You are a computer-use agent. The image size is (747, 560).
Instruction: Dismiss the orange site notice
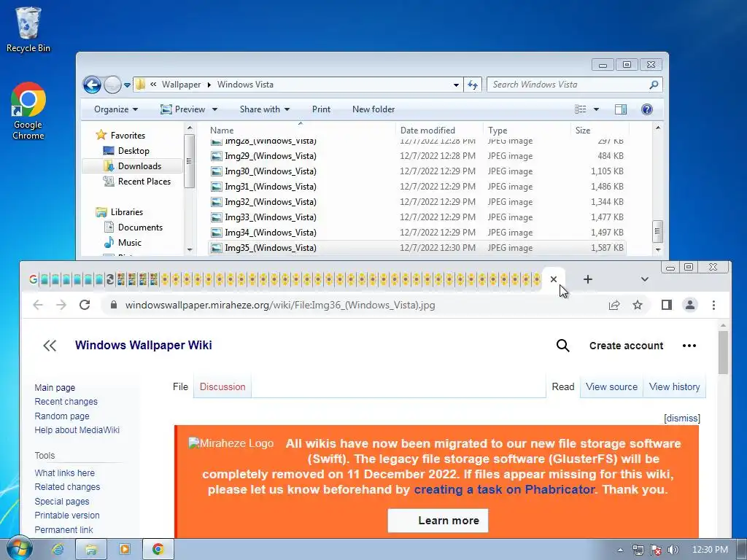point(682,418)
